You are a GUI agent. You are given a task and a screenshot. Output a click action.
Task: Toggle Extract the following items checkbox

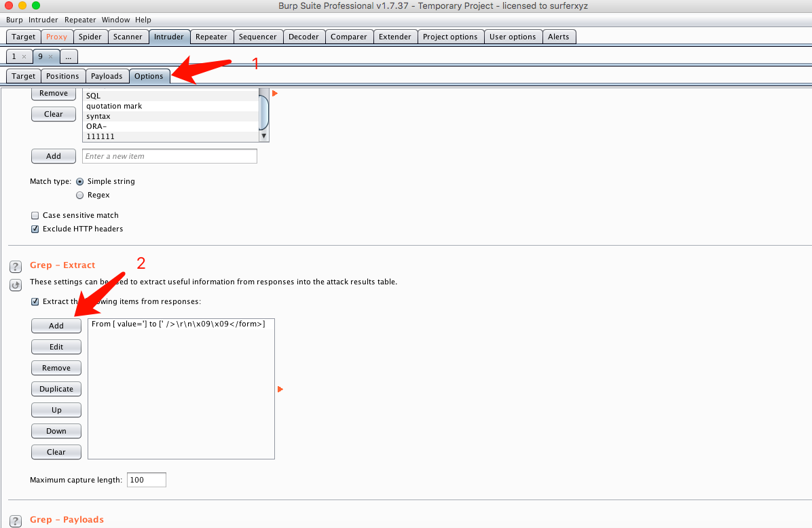(35, 302)
